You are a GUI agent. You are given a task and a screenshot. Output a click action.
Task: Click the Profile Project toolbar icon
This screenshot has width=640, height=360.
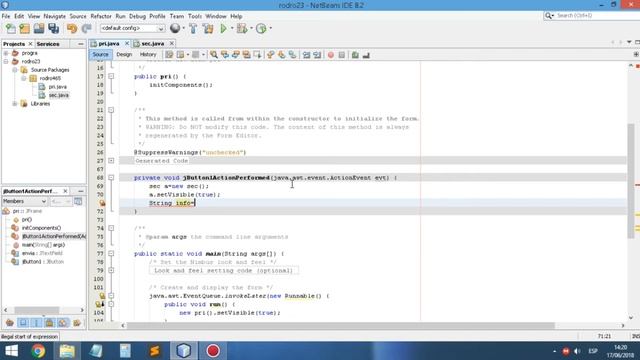pyautogui.click(x=261, y=29)
